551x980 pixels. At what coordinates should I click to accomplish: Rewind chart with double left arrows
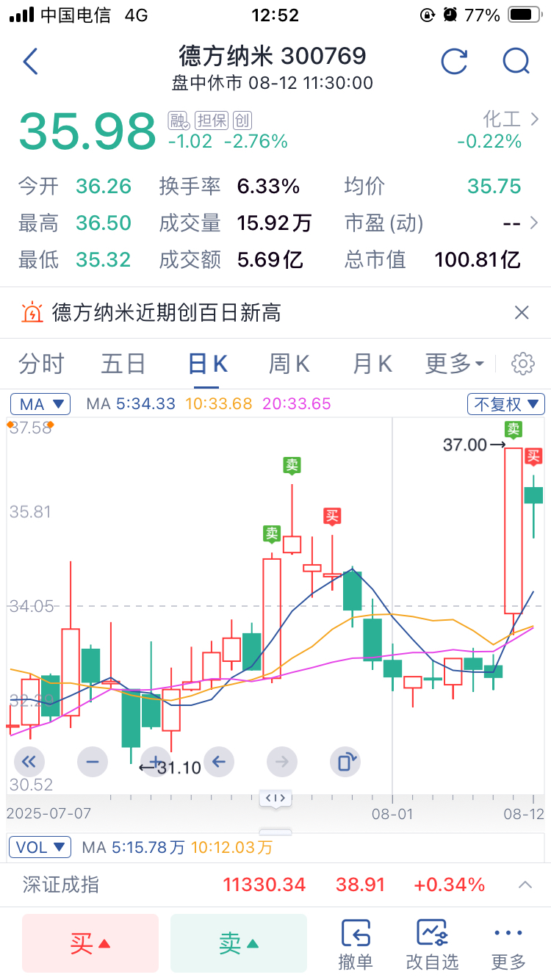click(x=29, y=762)
